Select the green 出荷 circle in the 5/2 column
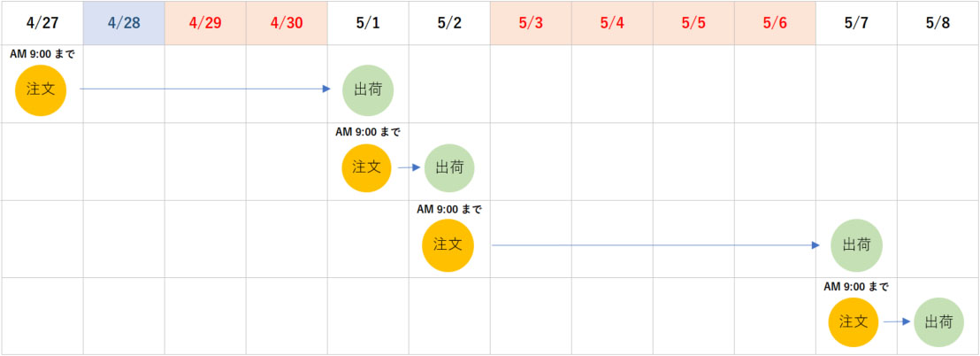 click(x=449, y=167)
